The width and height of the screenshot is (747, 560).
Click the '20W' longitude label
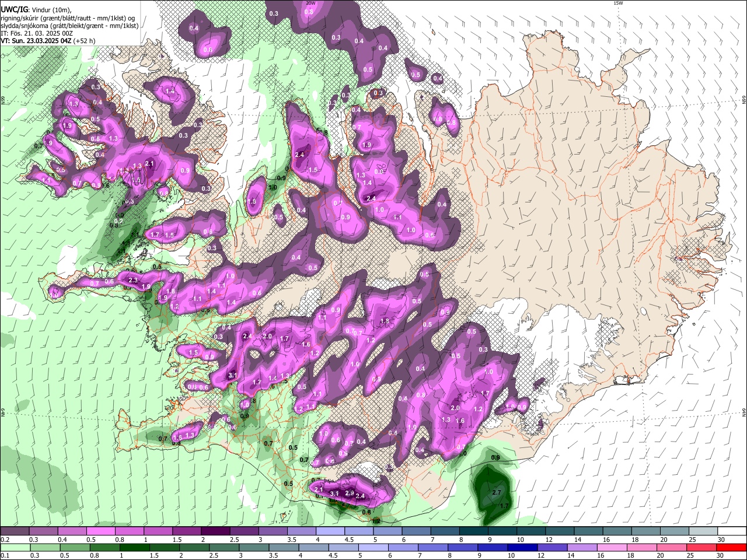[310, 3]
